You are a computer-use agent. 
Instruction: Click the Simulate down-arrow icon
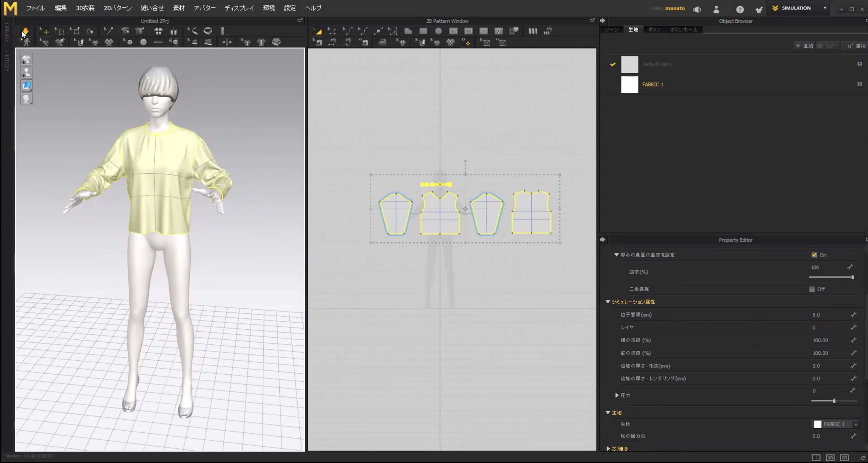tap(25, 31)
